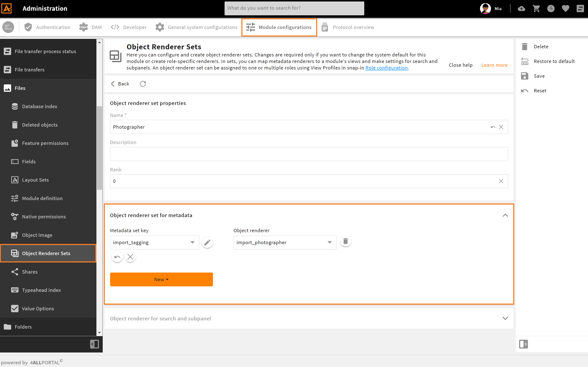Click the sidebar scrollbar up arrow

pos(99,42)
